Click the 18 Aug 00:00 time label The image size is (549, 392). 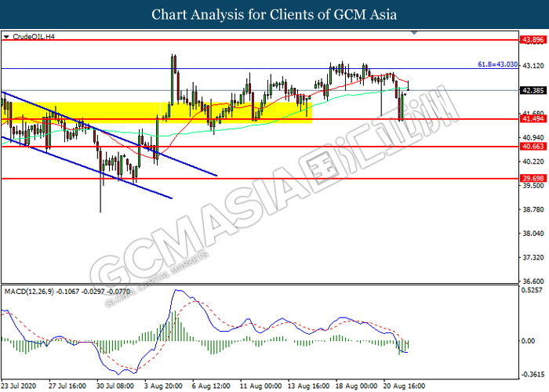click(356, 386)
